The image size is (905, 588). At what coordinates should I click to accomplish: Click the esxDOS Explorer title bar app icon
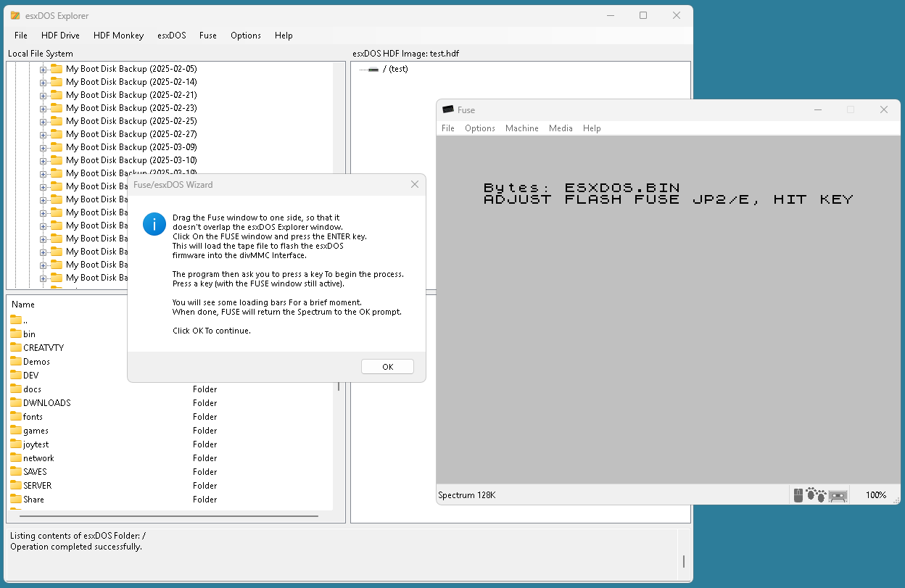click(15, 15)
